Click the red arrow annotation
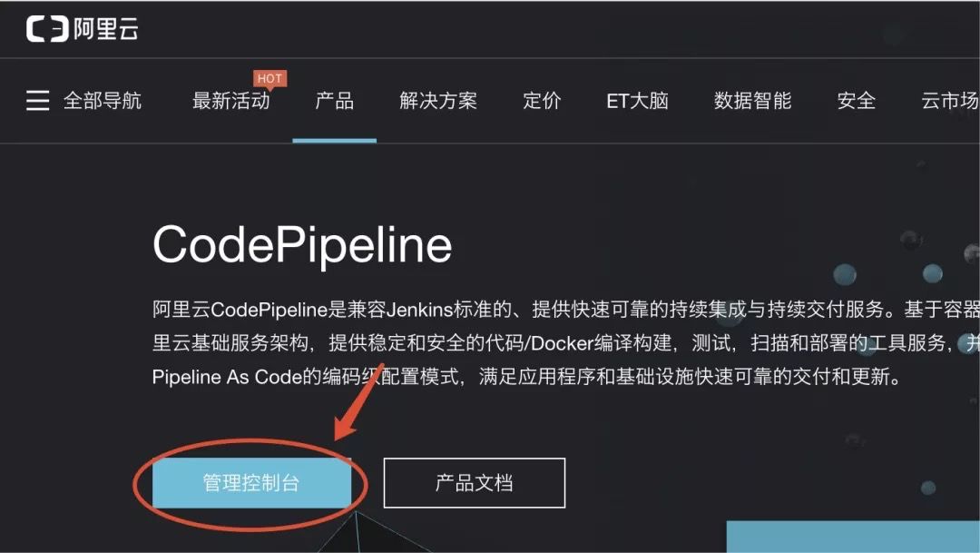The width and height of the screenshot is (980, 553). coord(358,401)
